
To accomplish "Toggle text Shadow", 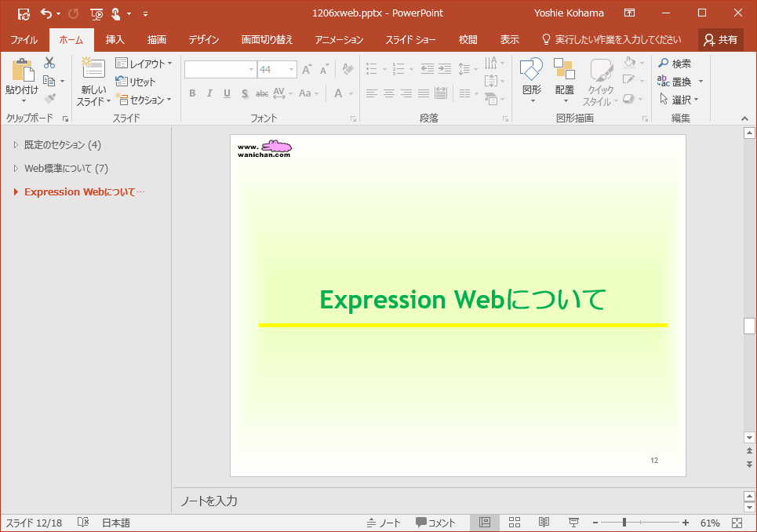I will [245, 93].
